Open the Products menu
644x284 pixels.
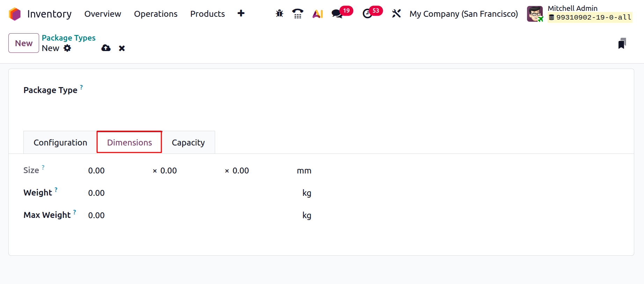pyautogui.click(x=207, y=14)
